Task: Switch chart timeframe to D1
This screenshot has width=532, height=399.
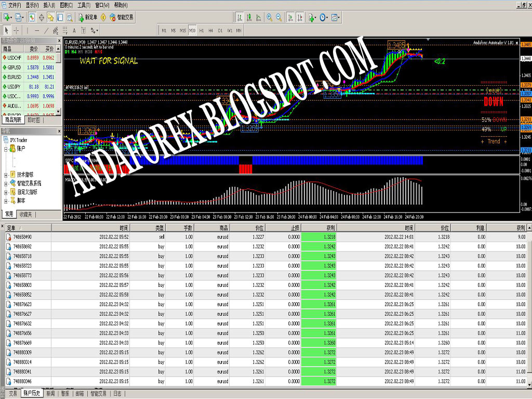Action: pyautogui.click(x=220, y=31)
